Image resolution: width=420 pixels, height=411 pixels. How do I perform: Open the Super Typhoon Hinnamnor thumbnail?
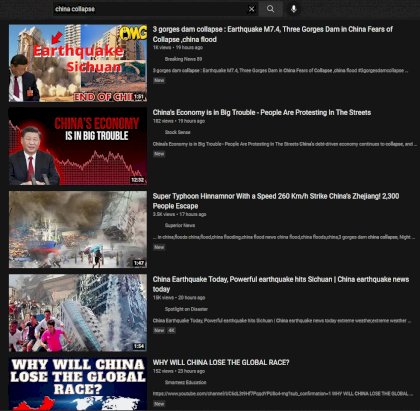(x=78, y=229)
